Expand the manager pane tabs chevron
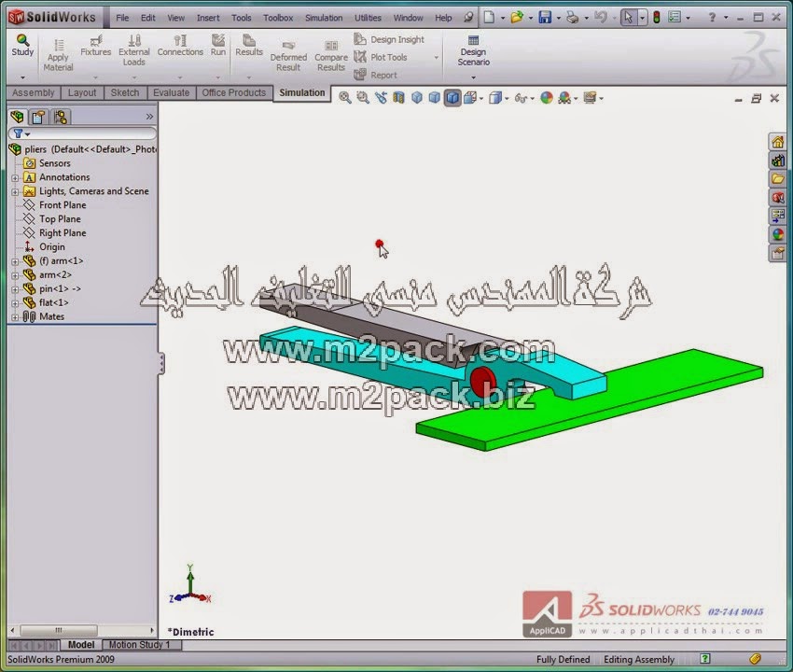Screen dimensions: 793x672 coord(149,117)
